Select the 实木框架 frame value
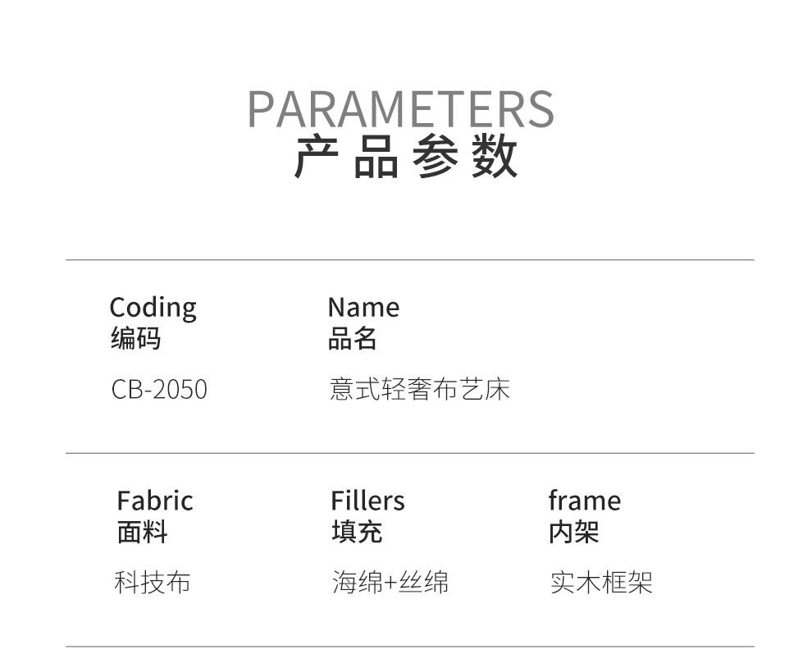The width and height of the screenshot is (812, 668). [601, 583]
